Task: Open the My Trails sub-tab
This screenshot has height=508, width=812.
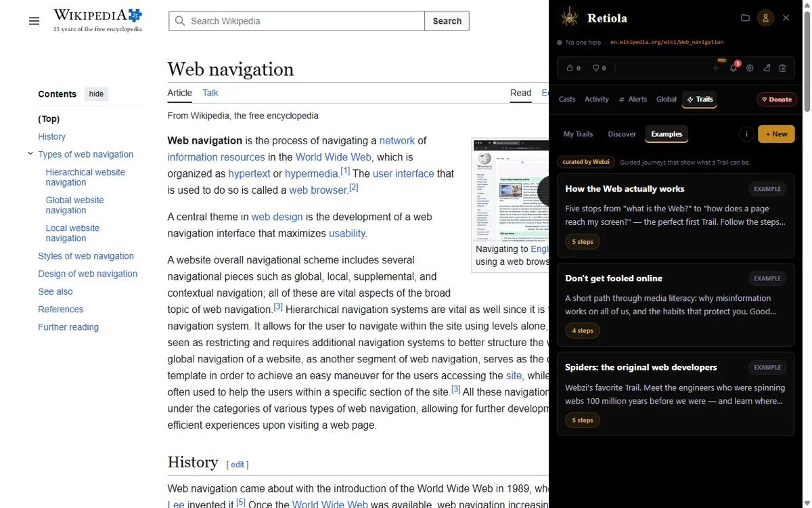Action: (578, 134)
